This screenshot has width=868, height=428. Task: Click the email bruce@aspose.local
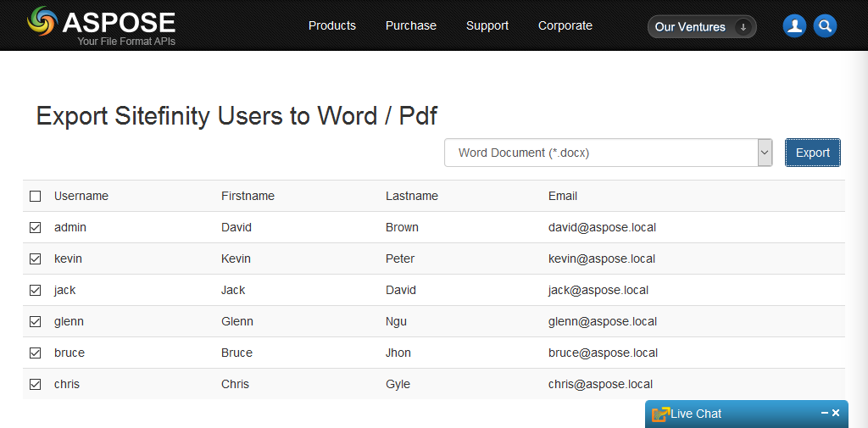pos(603,353)
